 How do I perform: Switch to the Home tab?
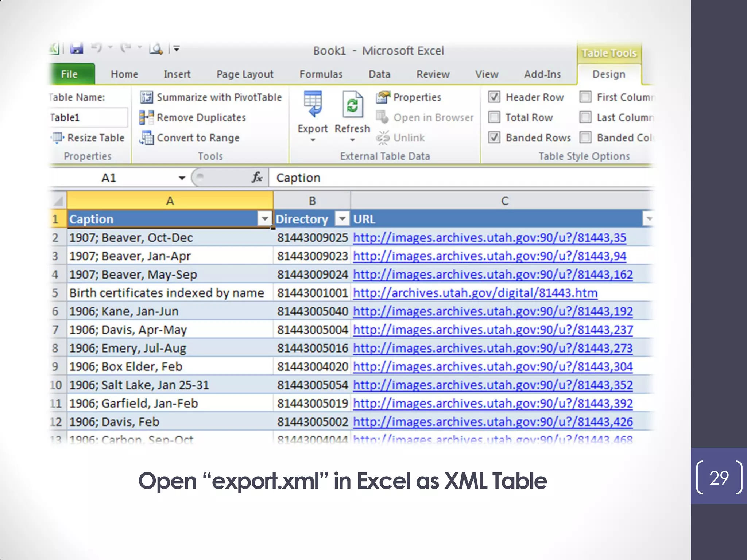[x=124, y=74]
